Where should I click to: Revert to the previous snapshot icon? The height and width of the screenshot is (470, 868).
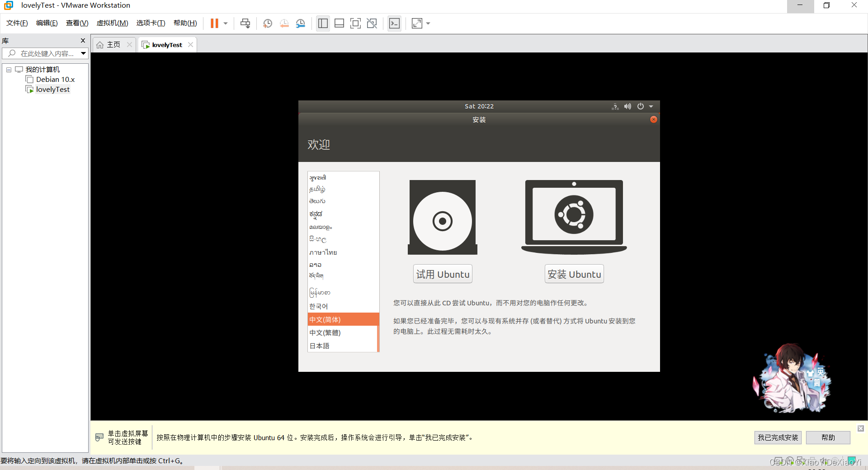tap(284, 23)
